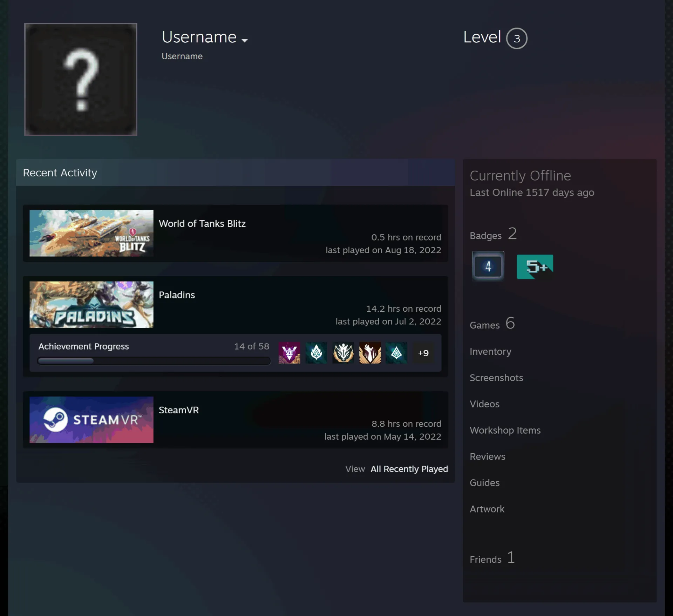This screenshot has height=616, width=673.
Task: Open the Paladins game banner
Action: click(x=91, y=305)
